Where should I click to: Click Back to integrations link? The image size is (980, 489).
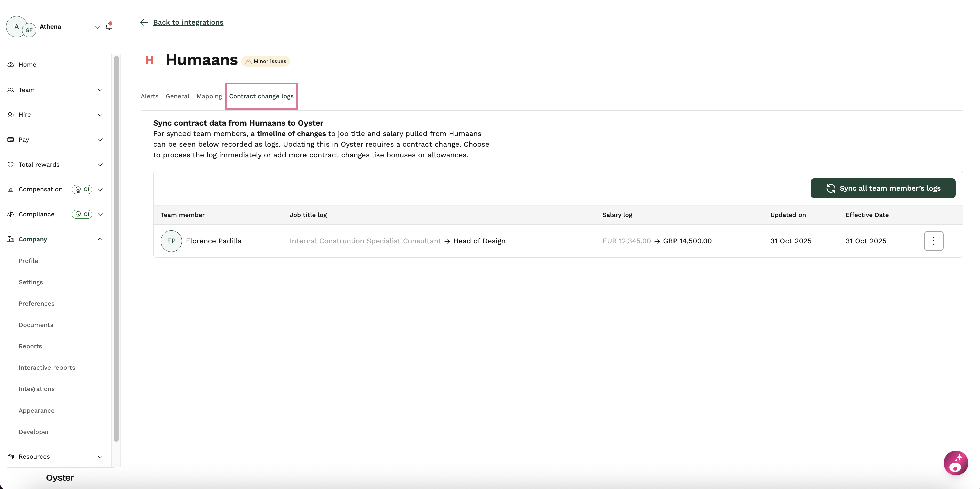pyautogui.click(x=188, y=22)
